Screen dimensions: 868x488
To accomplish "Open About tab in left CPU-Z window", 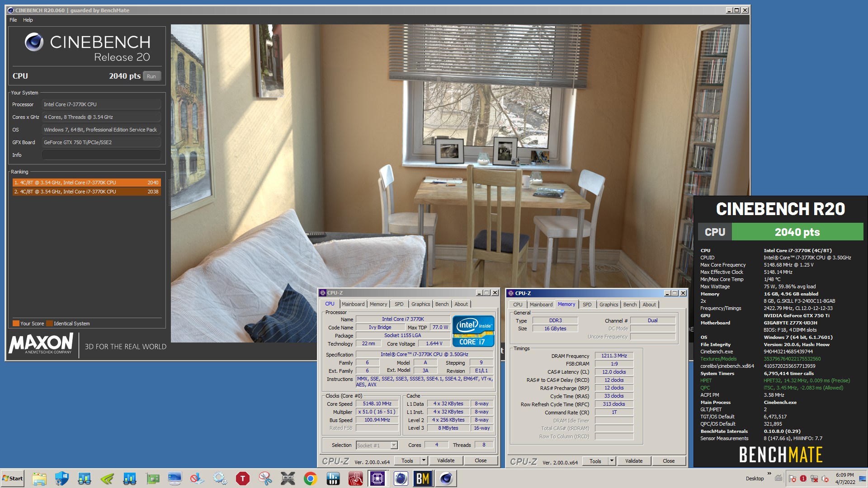I will pyautogui.click(x=461, y=304).
